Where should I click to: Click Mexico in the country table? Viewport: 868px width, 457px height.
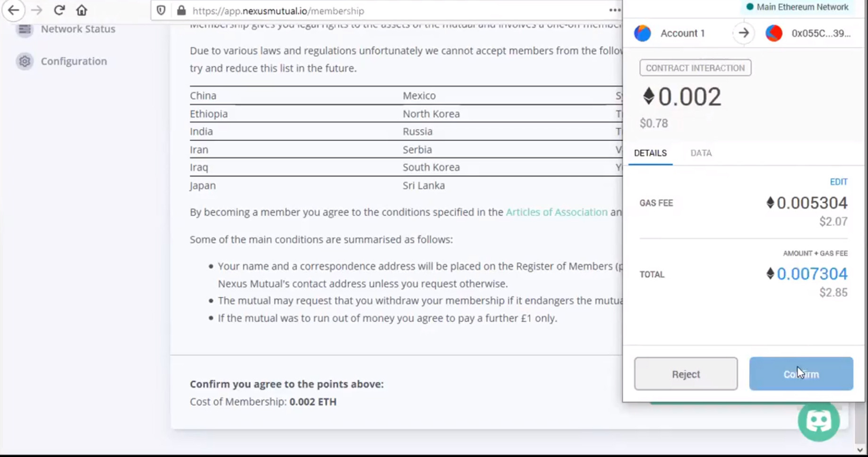tap(419, 96)
